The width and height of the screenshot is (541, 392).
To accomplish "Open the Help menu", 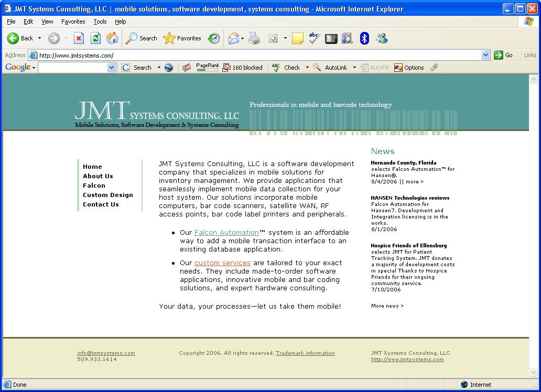I will click(121, 21).
